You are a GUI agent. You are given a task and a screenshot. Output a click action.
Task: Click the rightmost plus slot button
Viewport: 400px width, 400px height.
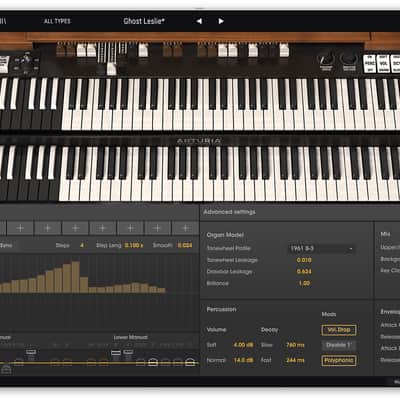(185, 228)
